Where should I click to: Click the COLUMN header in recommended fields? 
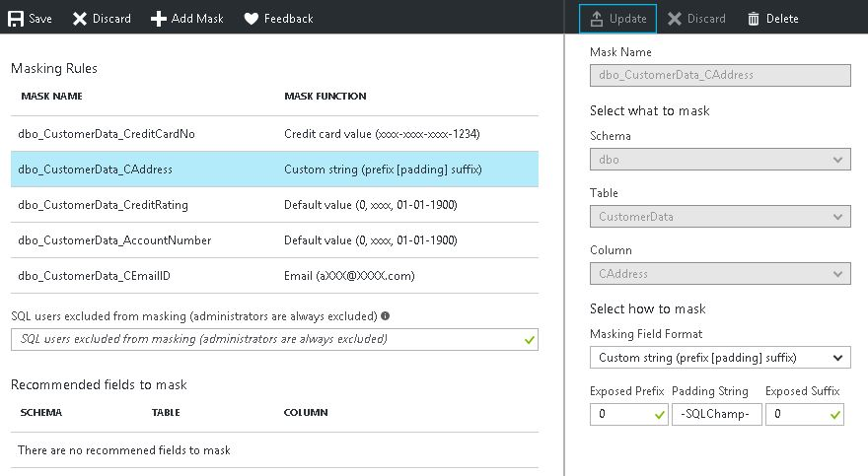coord(306,412)
